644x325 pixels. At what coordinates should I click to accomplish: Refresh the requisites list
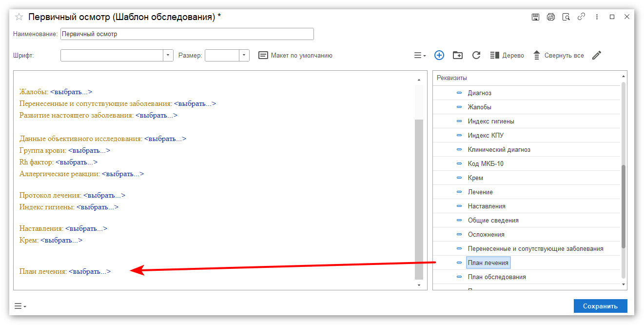476,55
